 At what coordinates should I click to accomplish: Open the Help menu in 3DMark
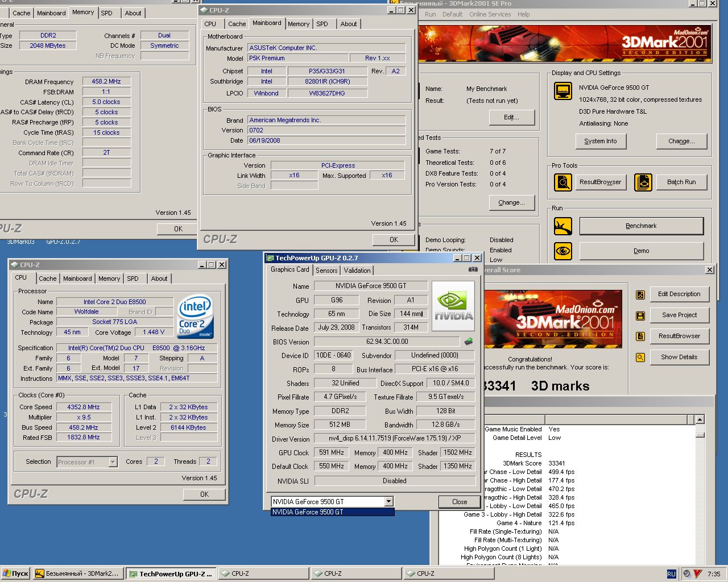(x=524, y=14)
